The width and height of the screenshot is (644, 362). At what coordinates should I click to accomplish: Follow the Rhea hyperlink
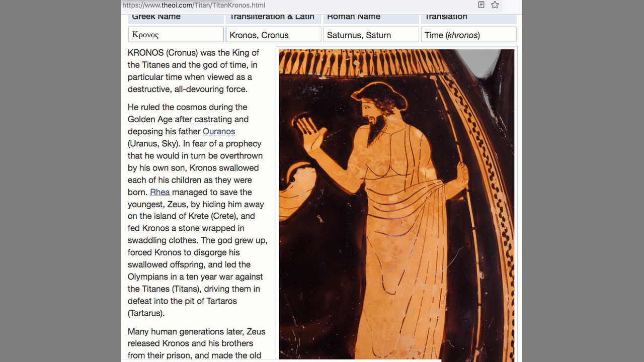(x=159, y=192)
